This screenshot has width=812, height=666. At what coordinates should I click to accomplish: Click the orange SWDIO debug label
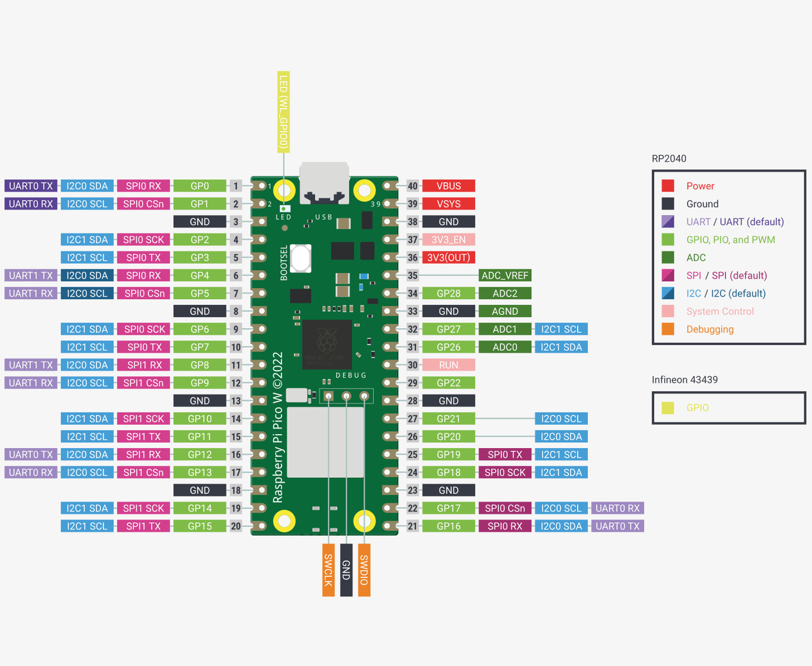pyautogui.click(x=364, y=570)
